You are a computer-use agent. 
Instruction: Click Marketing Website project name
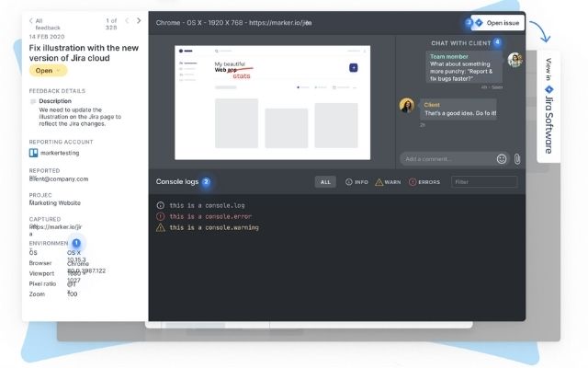pyautogui.click(x=55, y=202)
